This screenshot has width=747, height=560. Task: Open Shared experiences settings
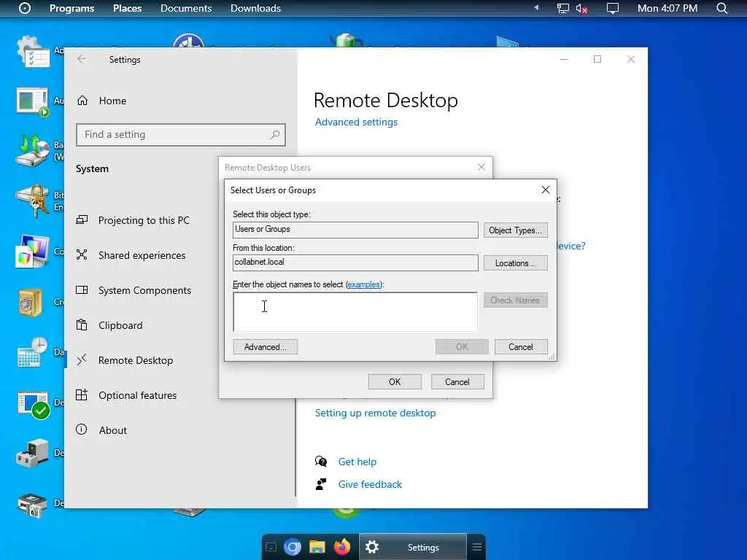[142, 256]
